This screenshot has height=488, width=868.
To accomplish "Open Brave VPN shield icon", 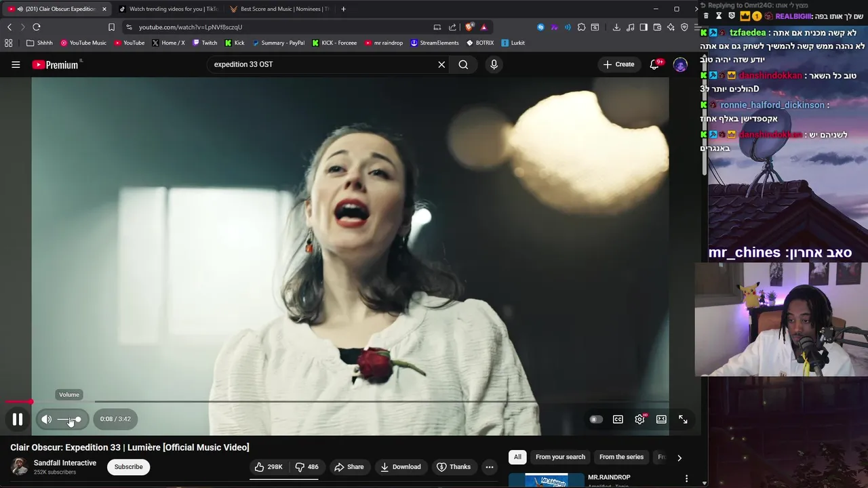I will (684, 27).
